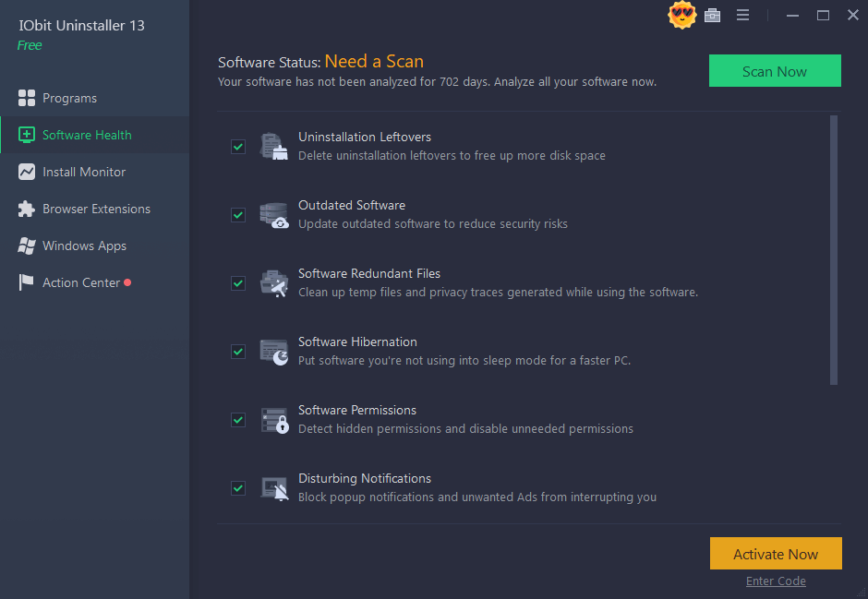Click the Scan Now button
This screenshot has width=868, height=599.
click(x=775, y=71)
